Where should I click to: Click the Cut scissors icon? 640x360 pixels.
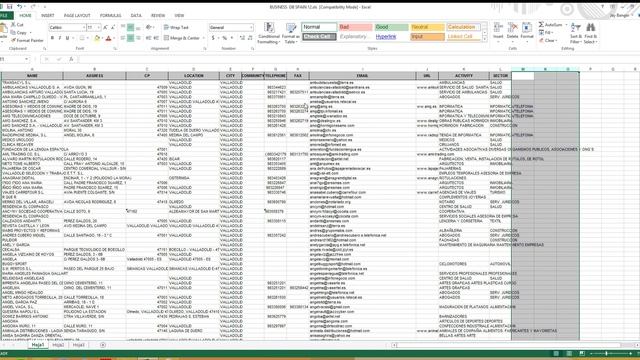tap(13, 25)
